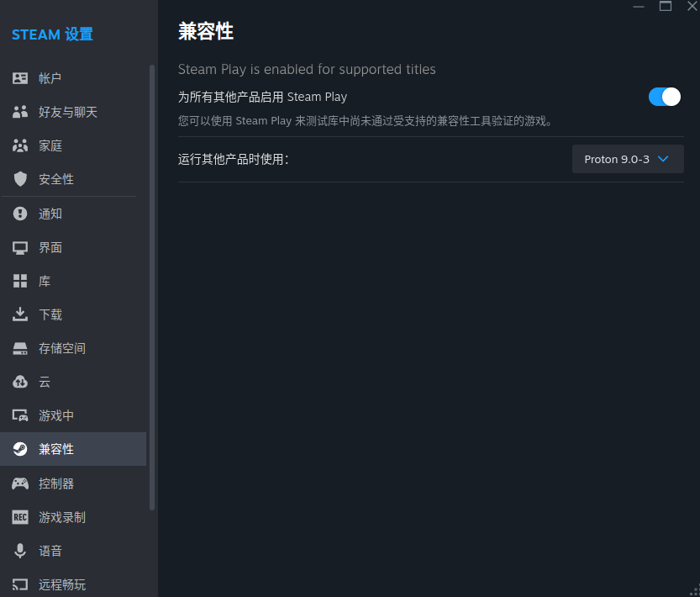The width and height of the screenshot is (700, 597).
Task: Click the controller icon beside 控制器
Action: click(x=20, y=483)
